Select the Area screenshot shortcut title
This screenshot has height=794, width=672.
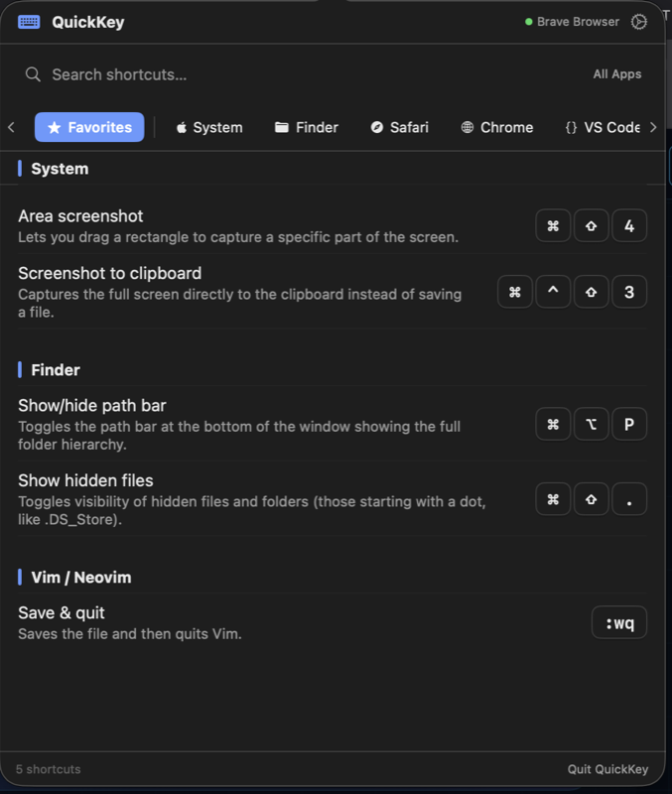pos(80,216)
